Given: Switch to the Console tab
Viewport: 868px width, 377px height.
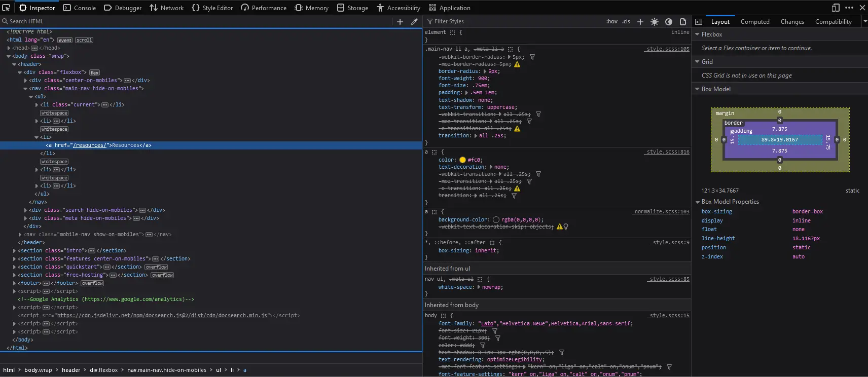Looking at the screenshot, I should click(x=80, y=8).
